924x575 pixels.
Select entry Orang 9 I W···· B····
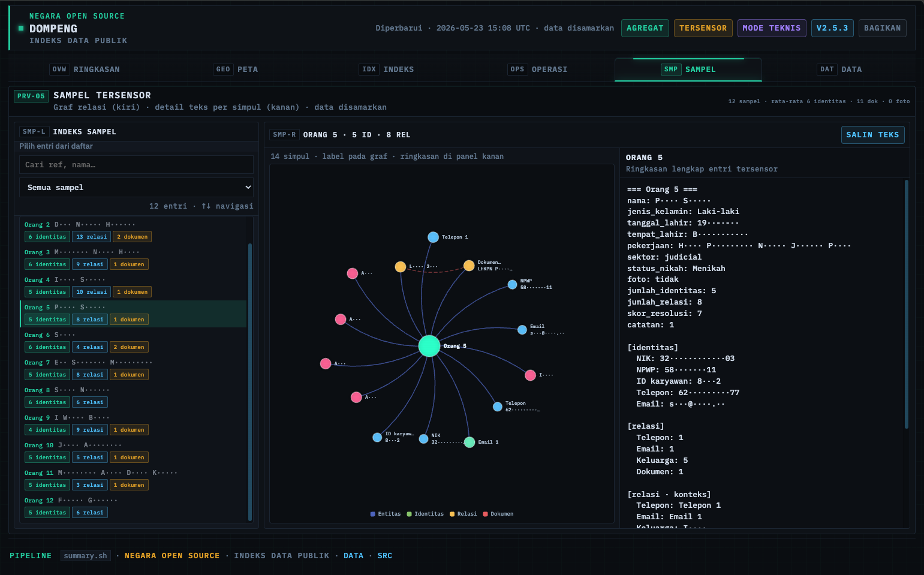pos(134,424)
